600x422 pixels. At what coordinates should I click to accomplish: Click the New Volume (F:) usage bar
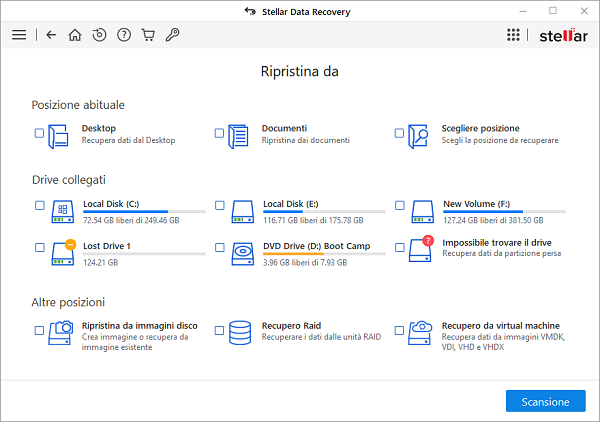[503, 212]
